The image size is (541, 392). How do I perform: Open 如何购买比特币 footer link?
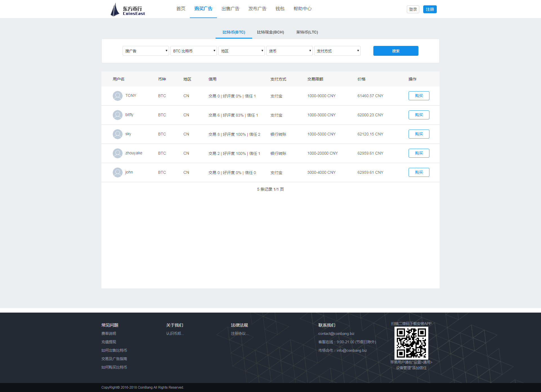[x=114, y=367]
